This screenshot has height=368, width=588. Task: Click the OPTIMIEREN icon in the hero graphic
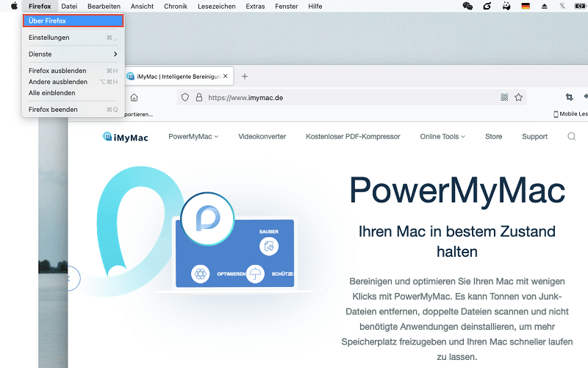click(201, 274)
